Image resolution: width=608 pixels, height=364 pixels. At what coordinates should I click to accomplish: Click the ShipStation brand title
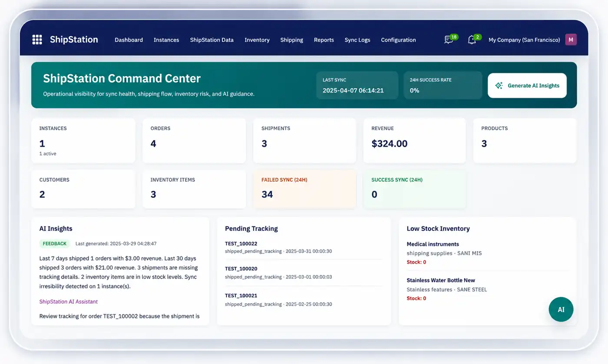(x=74, y=39)
